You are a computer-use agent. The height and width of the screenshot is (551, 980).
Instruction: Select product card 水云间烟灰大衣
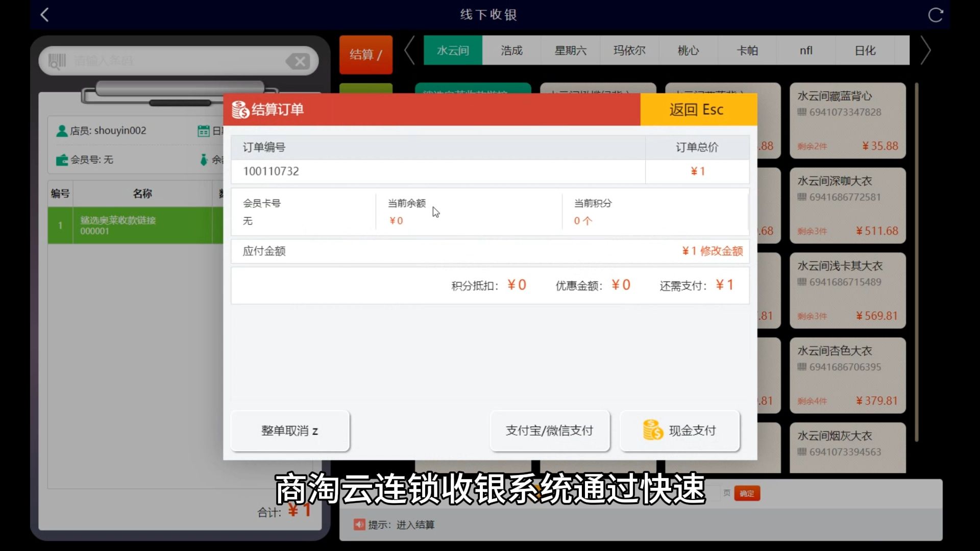(847, 447)
